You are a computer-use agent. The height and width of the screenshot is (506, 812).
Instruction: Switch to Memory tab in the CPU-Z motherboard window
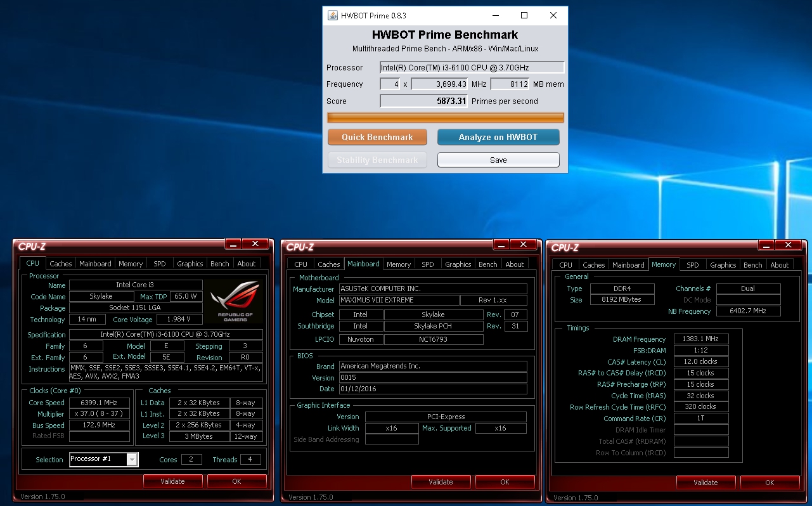[399, 264]
